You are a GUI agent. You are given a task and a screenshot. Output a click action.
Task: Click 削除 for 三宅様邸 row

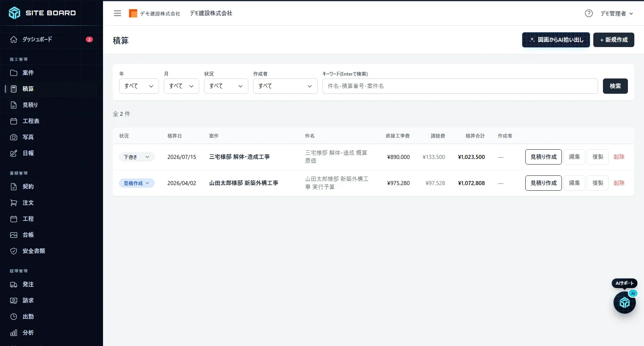pyautogui.click(x=619, y=157)
